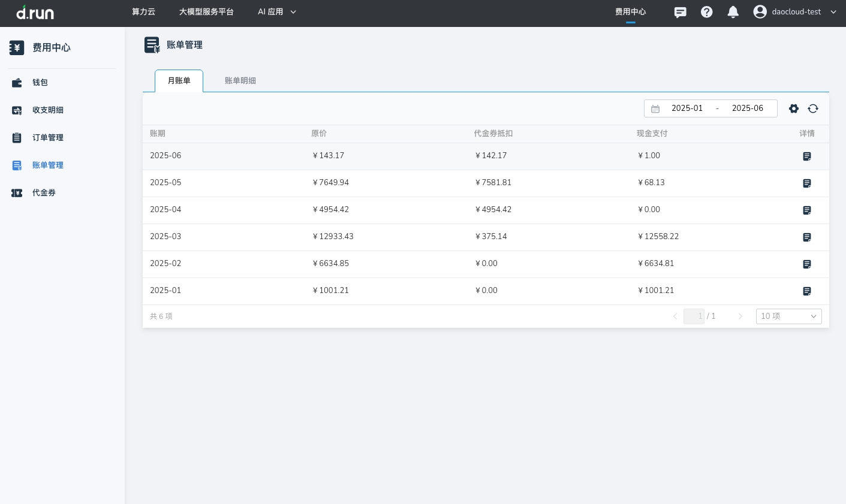
Task: Click voucher deduction ¥ 375.14
Action: point(490,237)
